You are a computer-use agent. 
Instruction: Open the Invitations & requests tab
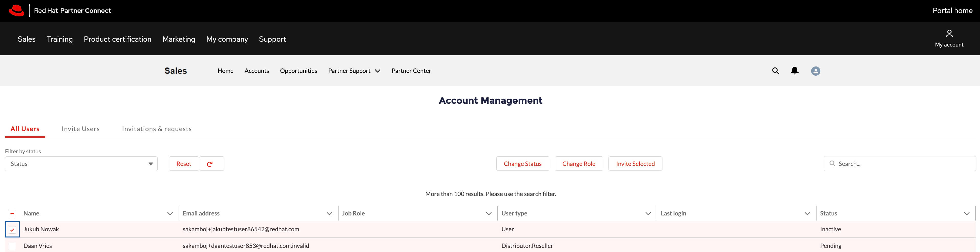point(157,129)
